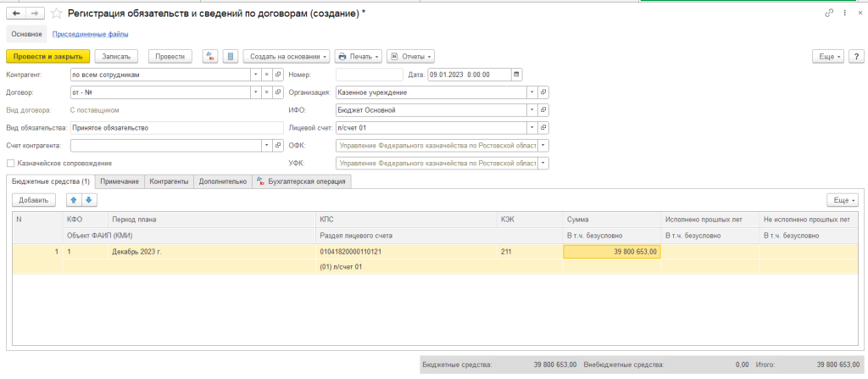Open the Организация record icon
Screen dimensions: 868x379
click(543, 92)
